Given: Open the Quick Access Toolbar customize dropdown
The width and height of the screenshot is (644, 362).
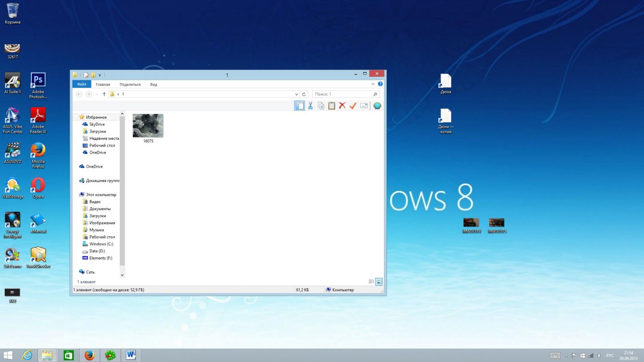Looking at the screenshot, I should 100,75.
